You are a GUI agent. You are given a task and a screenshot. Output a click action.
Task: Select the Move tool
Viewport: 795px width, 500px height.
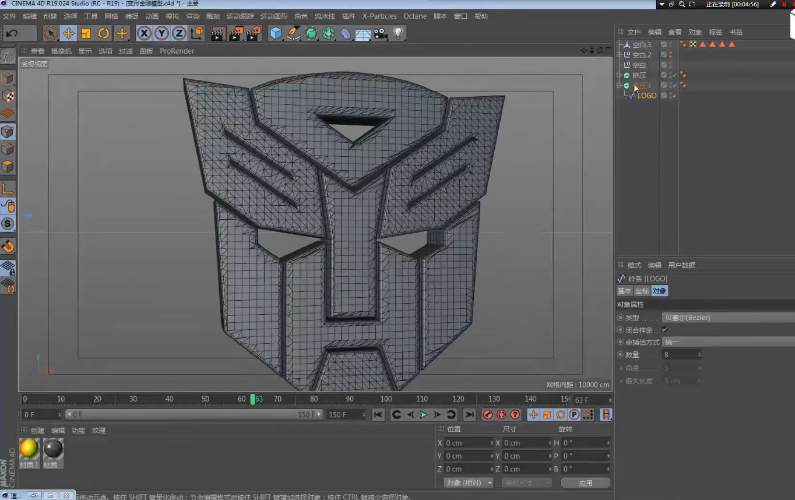point(68,33)
